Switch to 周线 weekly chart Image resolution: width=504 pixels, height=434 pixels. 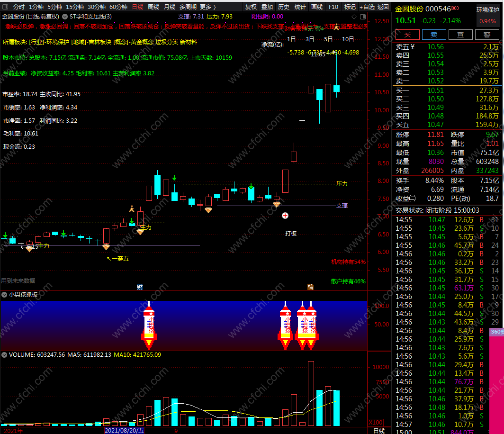click(153, 7)
